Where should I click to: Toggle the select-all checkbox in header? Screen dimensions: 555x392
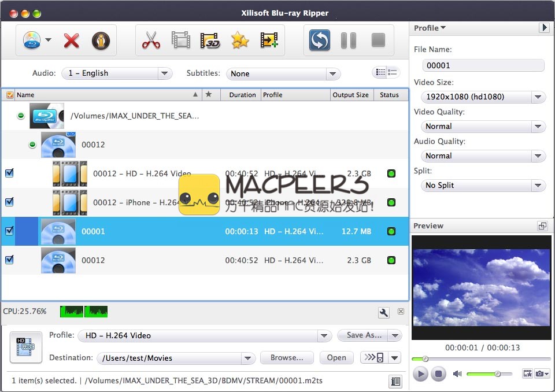click(9, 95)
